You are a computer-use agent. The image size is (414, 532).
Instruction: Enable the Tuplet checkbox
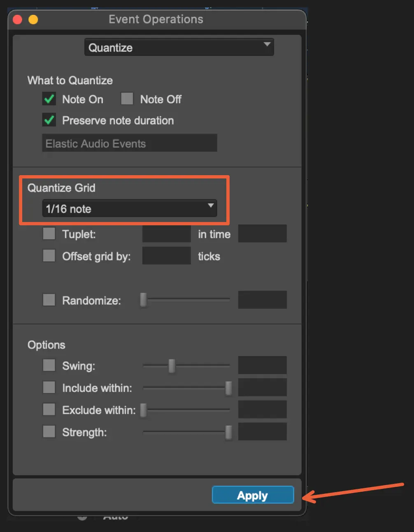49,234
